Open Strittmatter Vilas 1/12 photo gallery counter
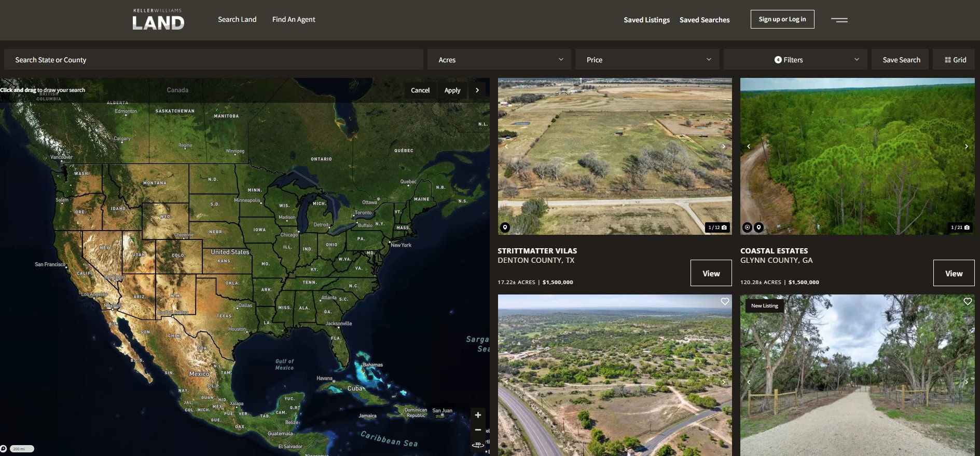The image size is (980, 456). pos(717,227)
